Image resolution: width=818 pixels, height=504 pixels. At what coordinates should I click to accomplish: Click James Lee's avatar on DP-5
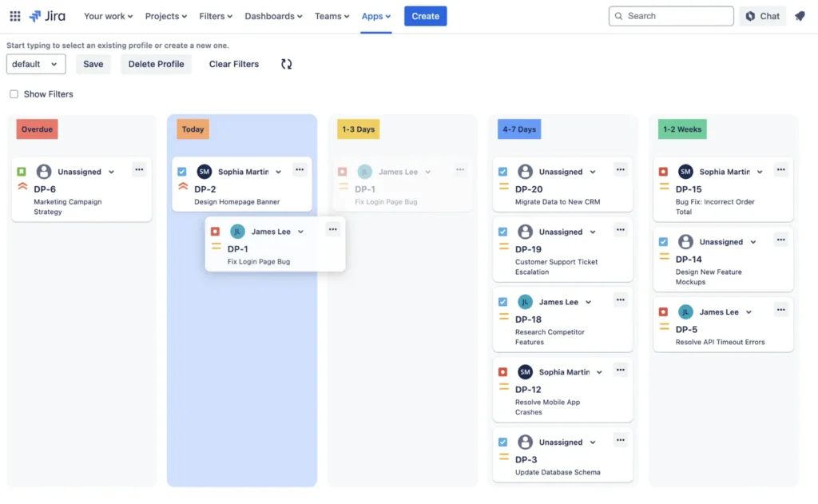pos(685,312)
